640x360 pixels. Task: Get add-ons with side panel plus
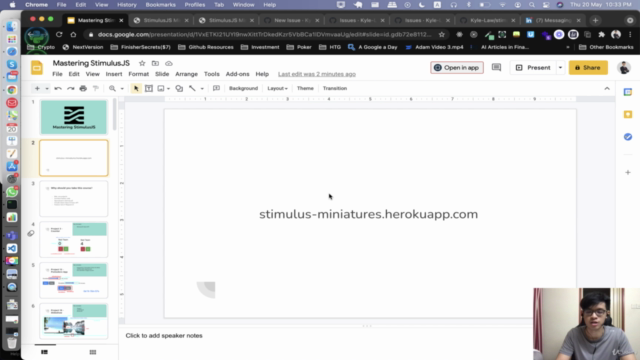(628, 172)
